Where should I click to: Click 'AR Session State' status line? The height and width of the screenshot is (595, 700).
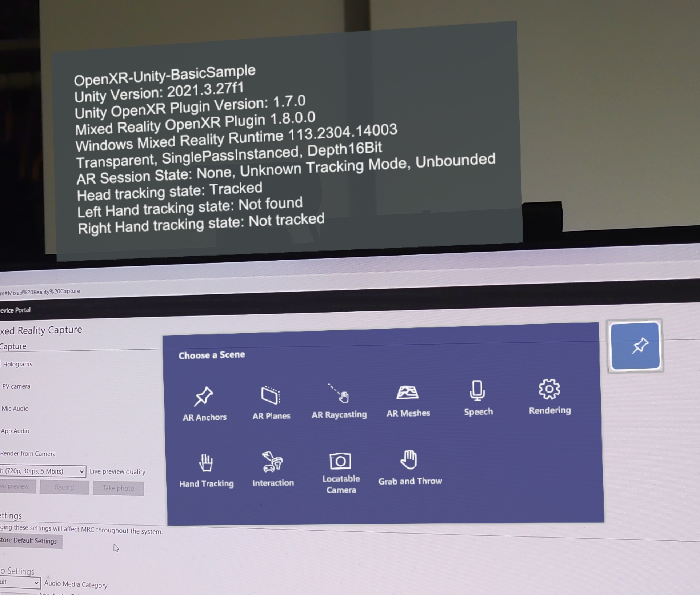[x=286, y=169]
